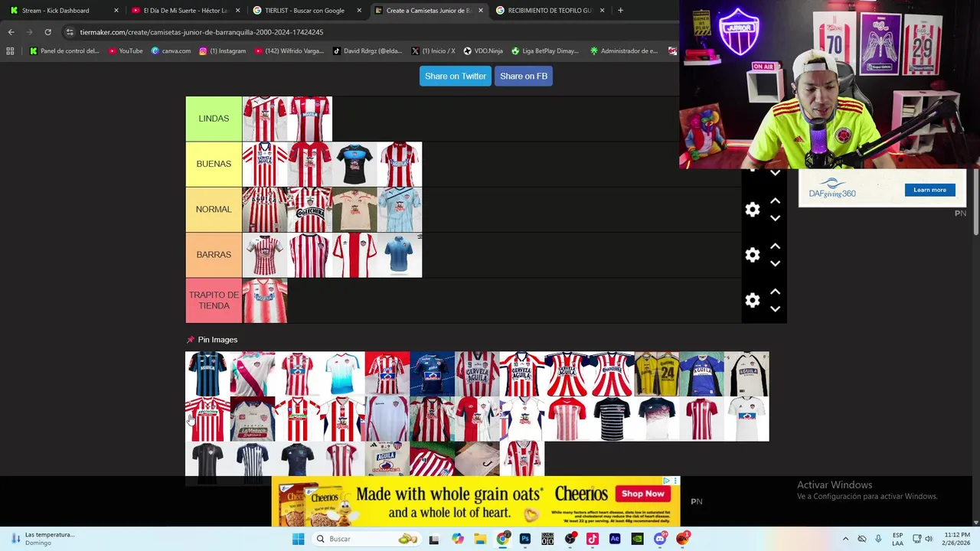The height and width of the screenshot is (551, 980).
Task: Open YouTube bookmark
Action: pos(126,51)
